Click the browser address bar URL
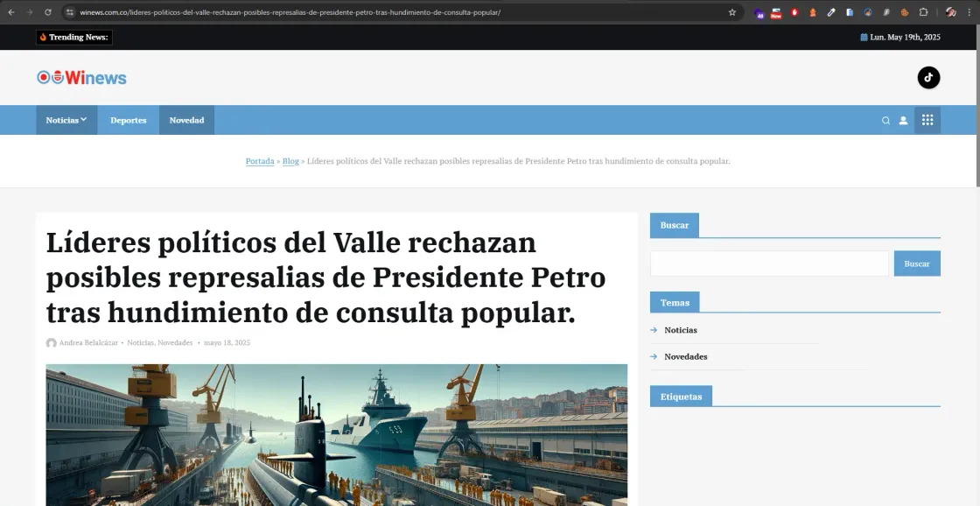The width and height of the screenshot is (980, 506). pyautogui.click(x=290, y=12)
